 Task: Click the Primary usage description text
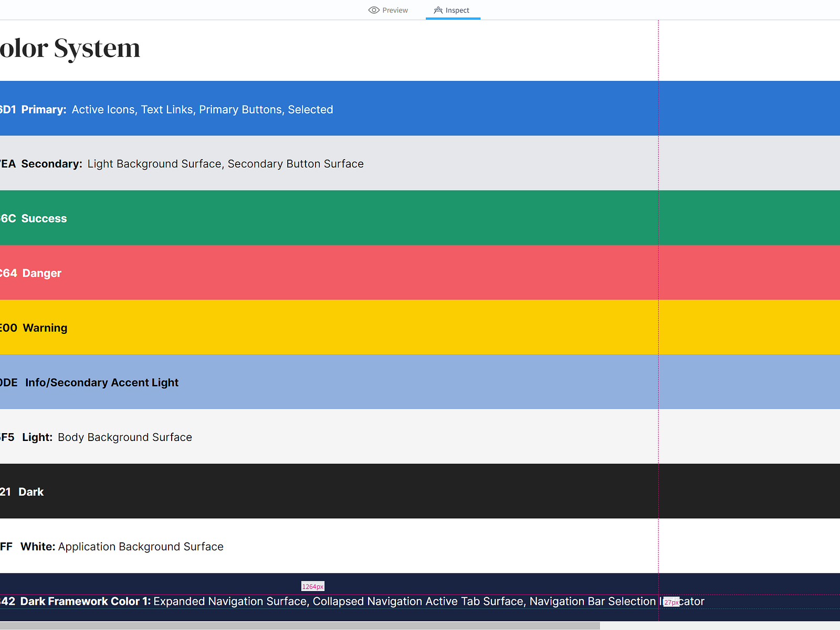pyautogui.click(x=202, y=109)
